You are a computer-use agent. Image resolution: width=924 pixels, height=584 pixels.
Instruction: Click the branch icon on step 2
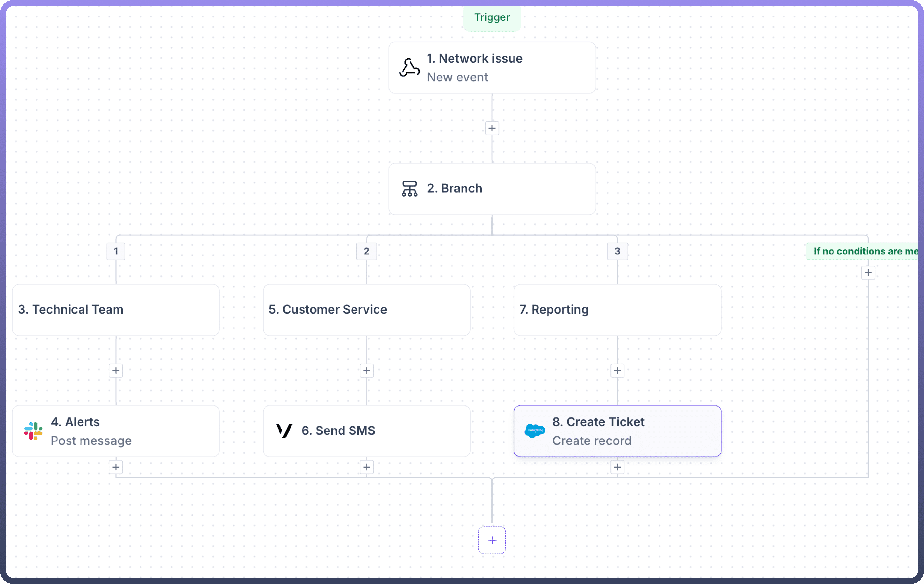pos(409,189)
